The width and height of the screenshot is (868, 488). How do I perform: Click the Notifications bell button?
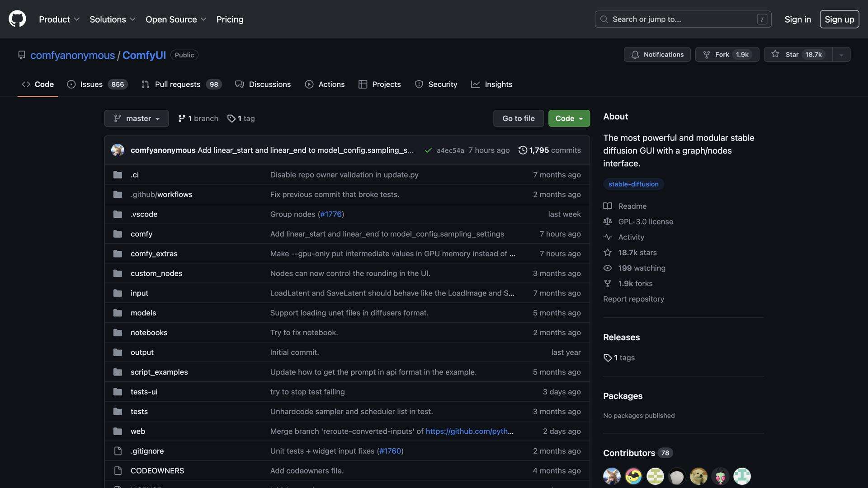coord(657,54)
